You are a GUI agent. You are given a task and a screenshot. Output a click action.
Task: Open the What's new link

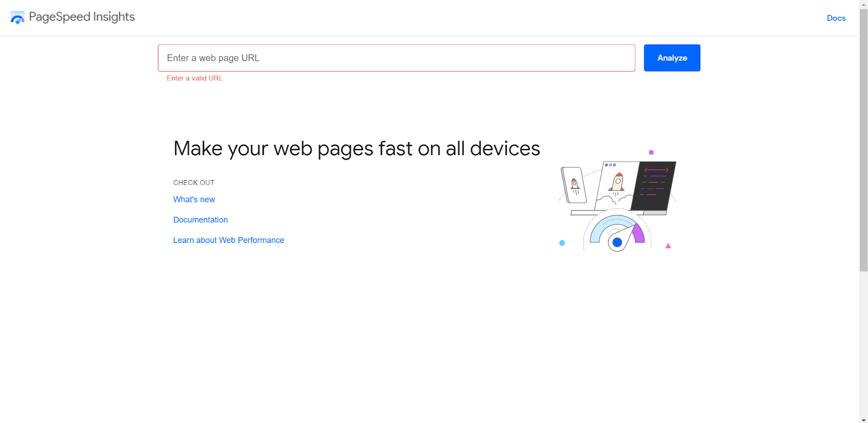[x=194, y=200]
